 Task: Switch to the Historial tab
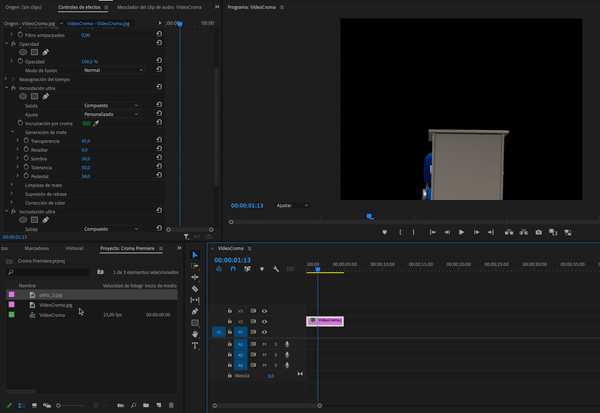point(74,247)
